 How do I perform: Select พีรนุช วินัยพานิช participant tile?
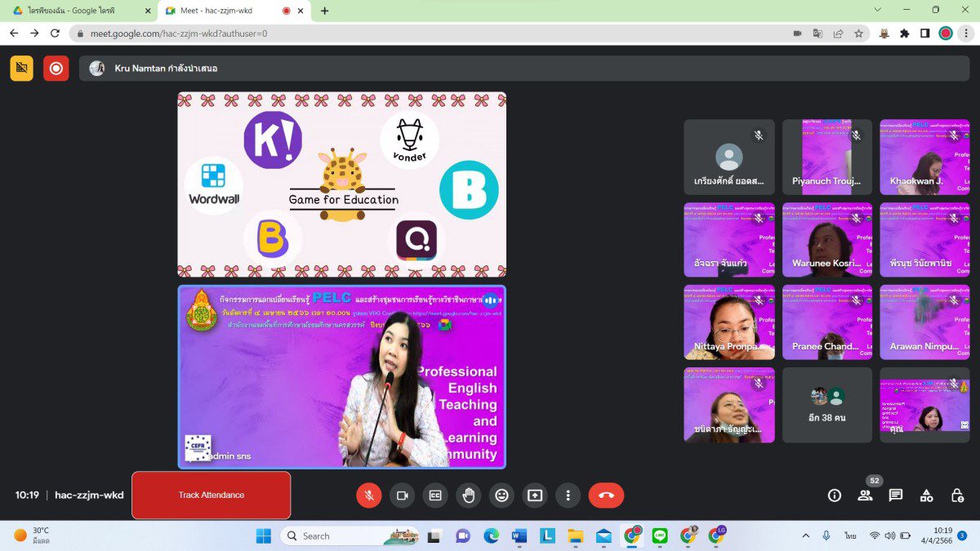[x=924, y=240]
